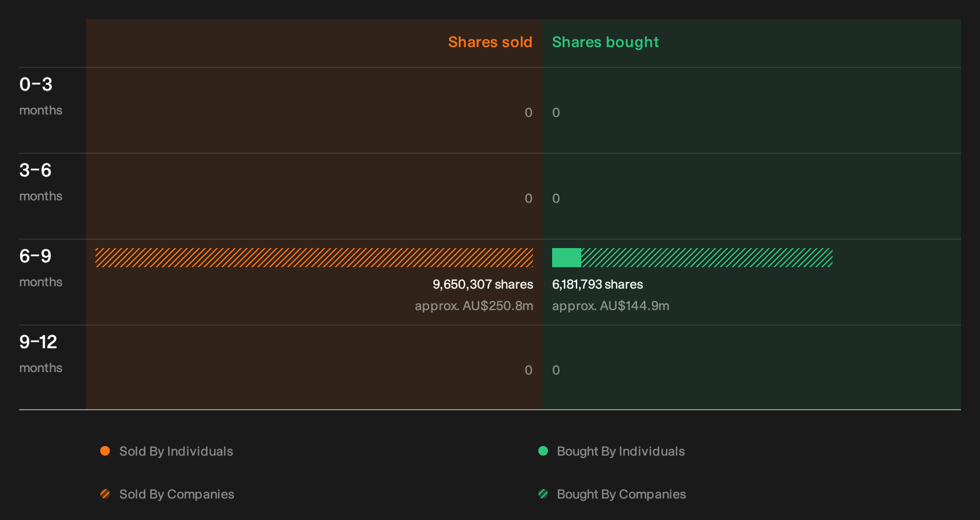
Task: Click the "6,181,793 shares" value
Action: point(597,284)
